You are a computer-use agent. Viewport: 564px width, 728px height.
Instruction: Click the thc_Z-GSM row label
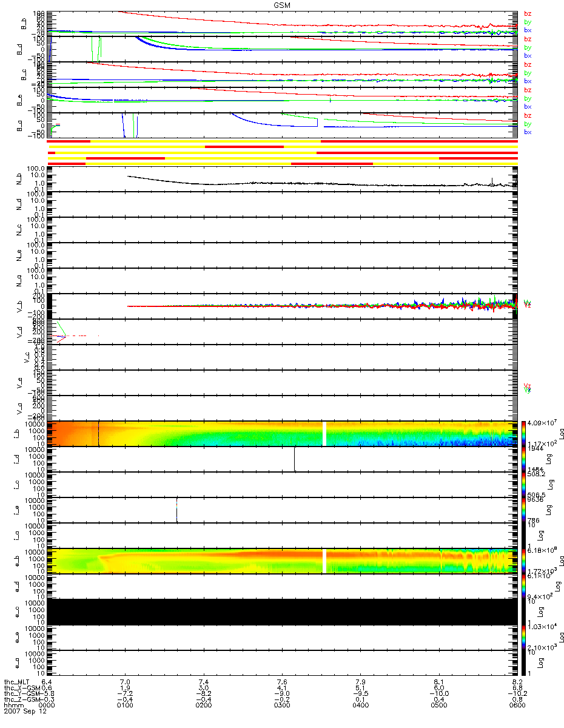click(22, 699)
